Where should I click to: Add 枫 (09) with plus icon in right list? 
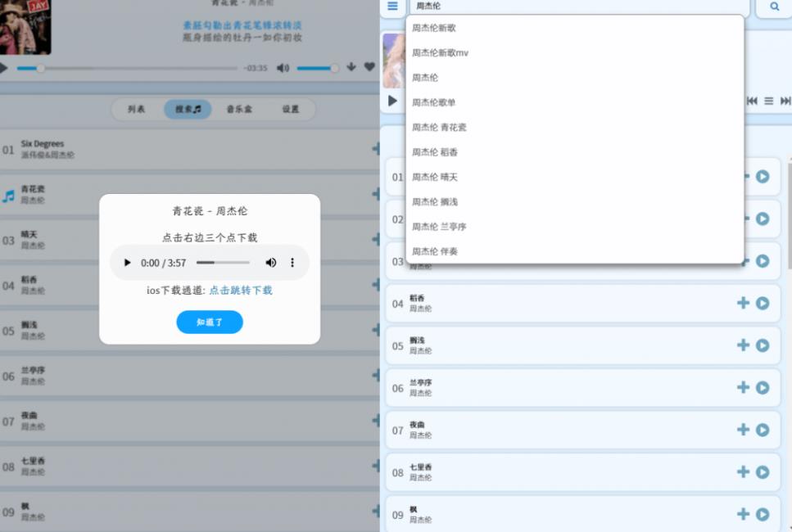(743, 514)
